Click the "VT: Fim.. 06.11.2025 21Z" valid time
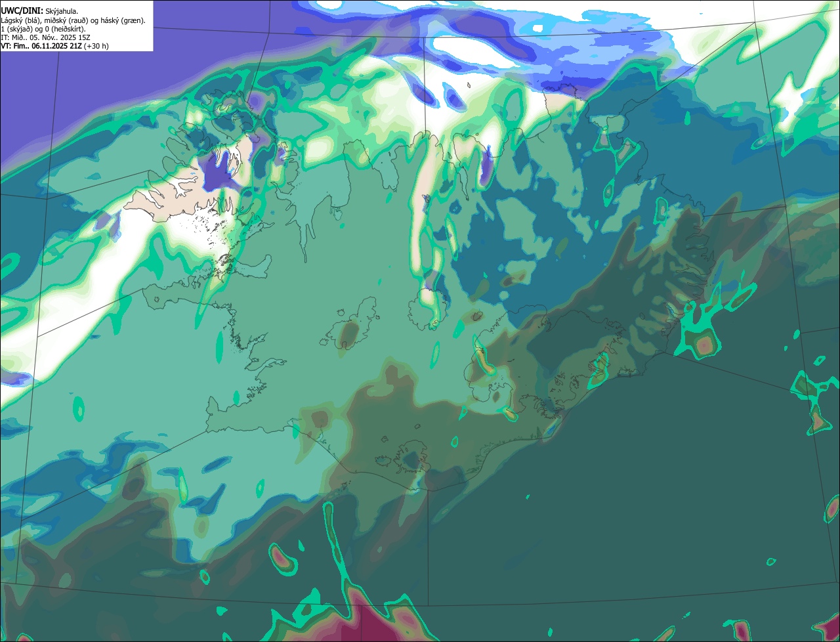 pos(41,46)
